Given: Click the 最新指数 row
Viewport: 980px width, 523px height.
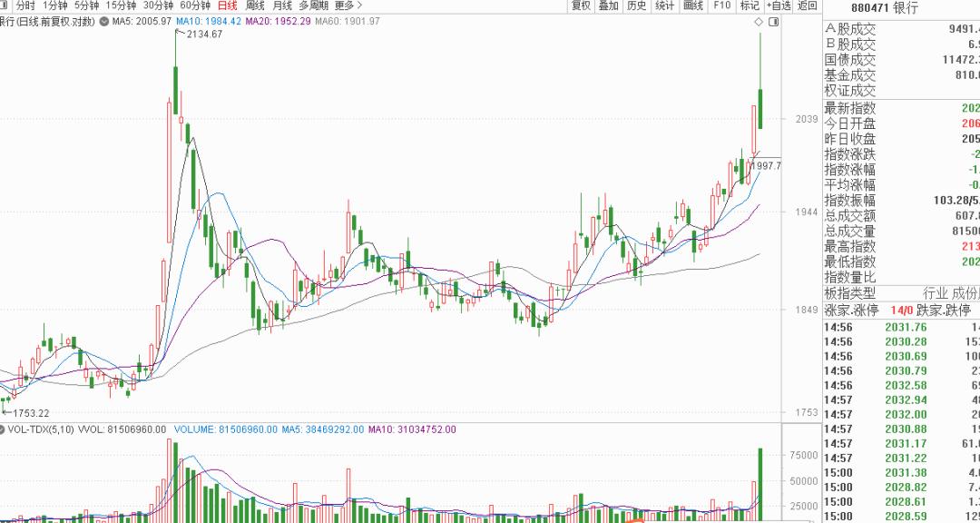Looking at the screenshot, I should pos(901,108).
